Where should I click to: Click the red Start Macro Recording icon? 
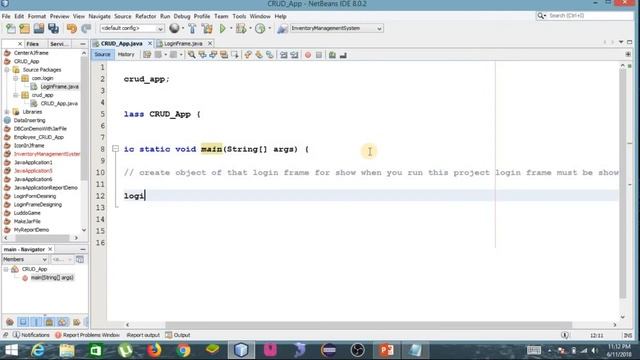coord(308,55)
